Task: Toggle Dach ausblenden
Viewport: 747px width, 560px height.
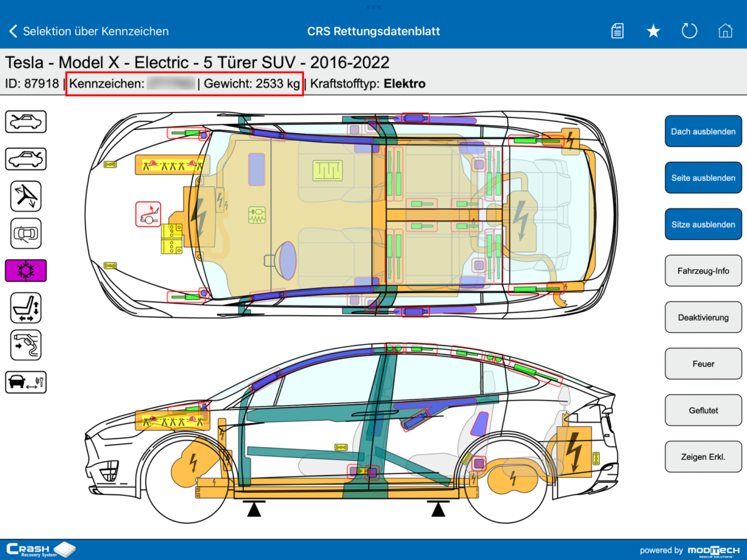Action: pos(703,131)
